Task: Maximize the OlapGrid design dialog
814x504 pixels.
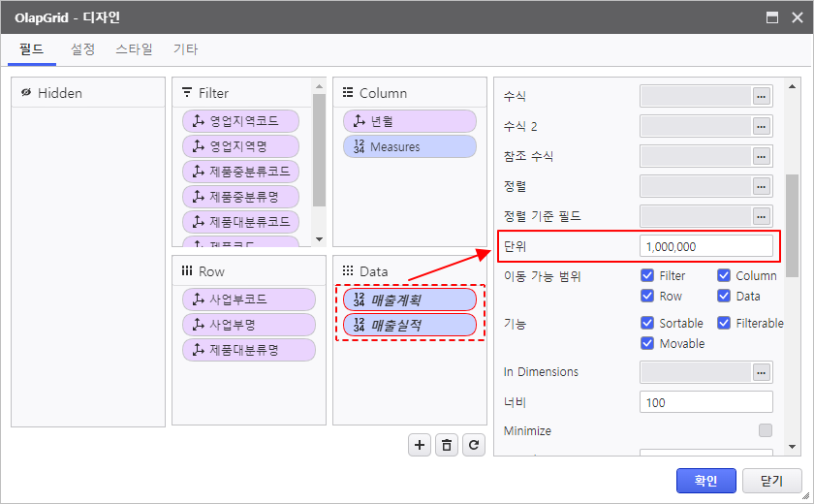Action: tap(772, 17)
